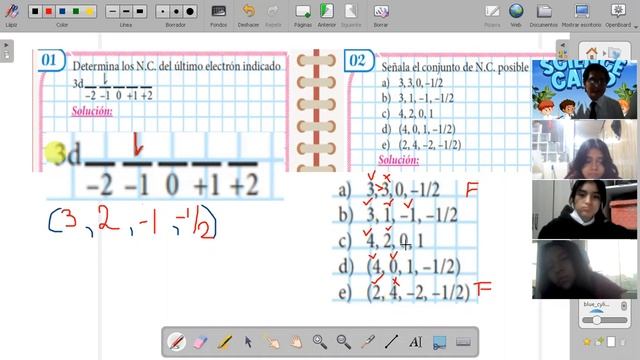Show the virtual keyboard

[463, 342]
